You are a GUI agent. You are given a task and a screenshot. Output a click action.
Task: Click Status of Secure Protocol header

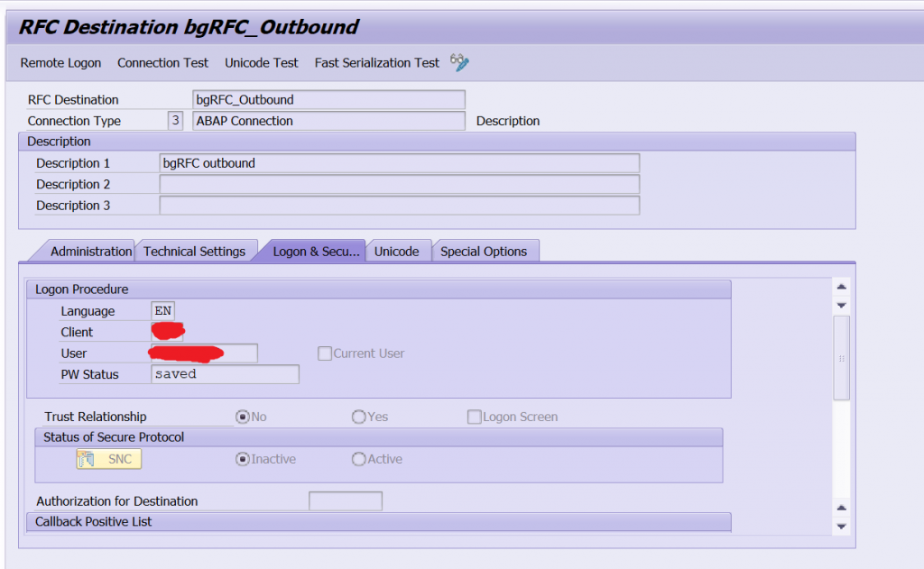pyautogui.click(x=379, y=437)
